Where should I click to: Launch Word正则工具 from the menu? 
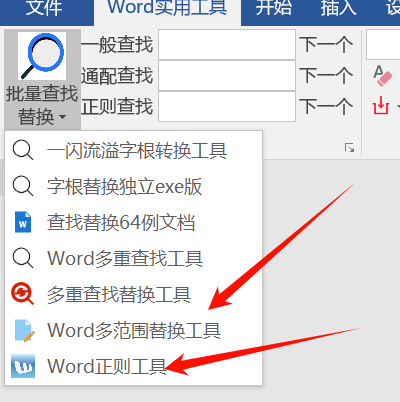coord(134,366)
